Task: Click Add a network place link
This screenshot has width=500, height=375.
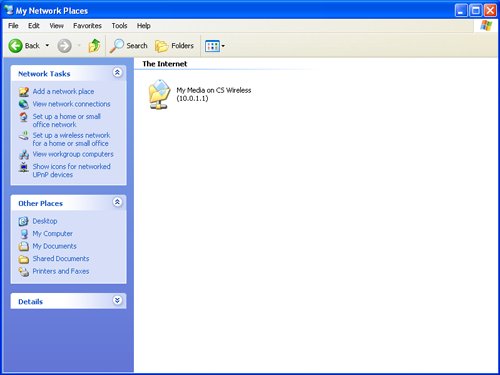Action: [63, 91]
